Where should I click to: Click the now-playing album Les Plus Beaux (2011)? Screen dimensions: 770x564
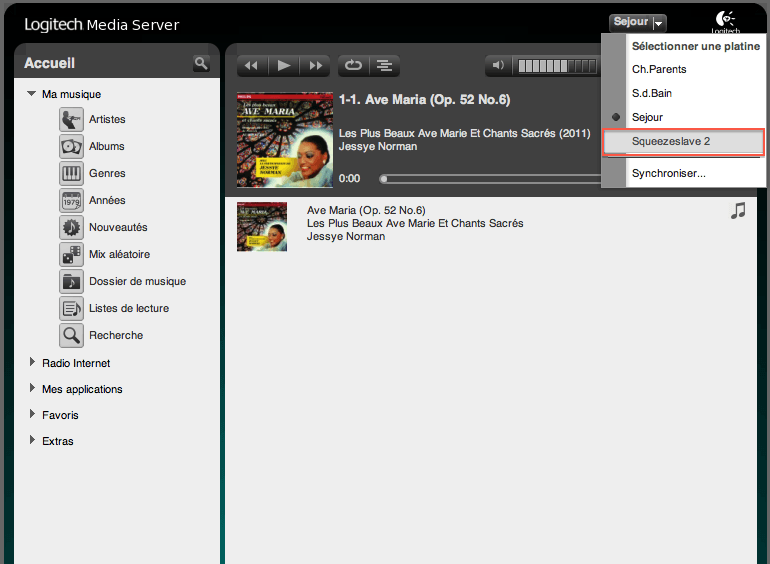(465, 134)
